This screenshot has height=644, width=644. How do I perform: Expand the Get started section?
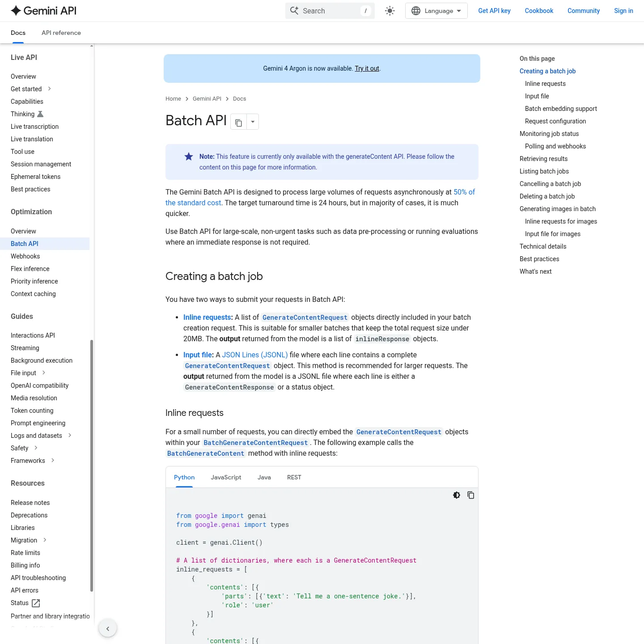50,89
